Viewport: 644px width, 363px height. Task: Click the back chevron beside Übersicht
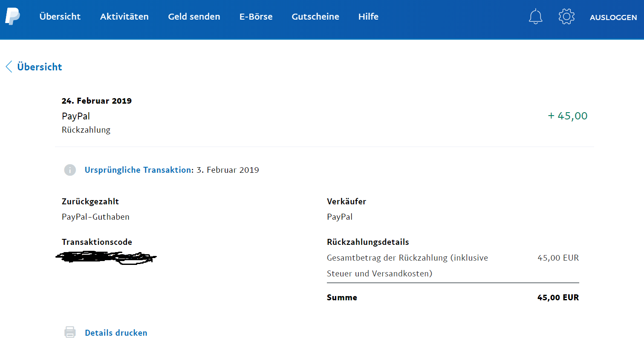point(9,67)
